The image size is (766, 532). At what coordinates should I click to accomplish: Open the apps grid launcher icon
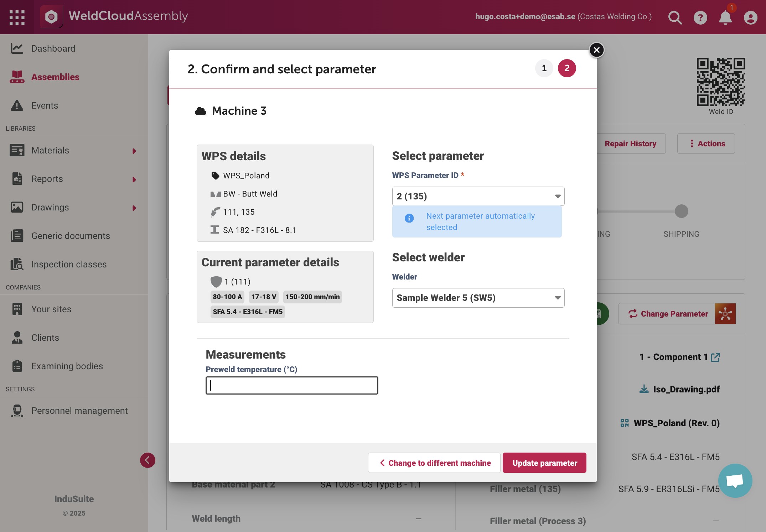pos(17,17)
